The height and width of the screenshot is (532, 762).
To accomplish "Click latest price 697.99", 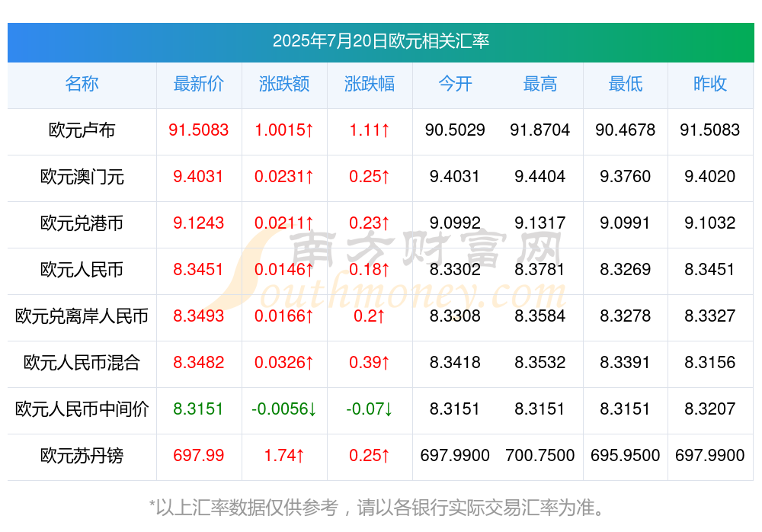I will (x=199, y=455).
